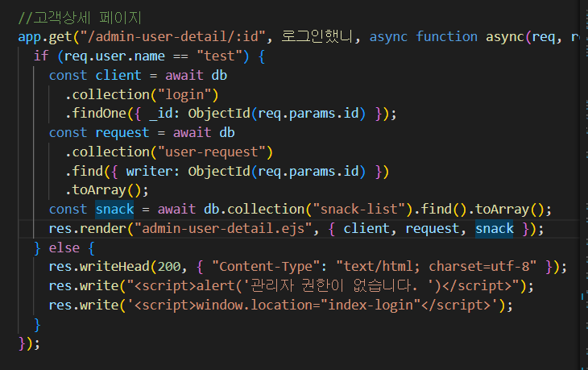Click highlighted "snack" in res.render arguments
588x370 pixels.
(x=495, y=228)
